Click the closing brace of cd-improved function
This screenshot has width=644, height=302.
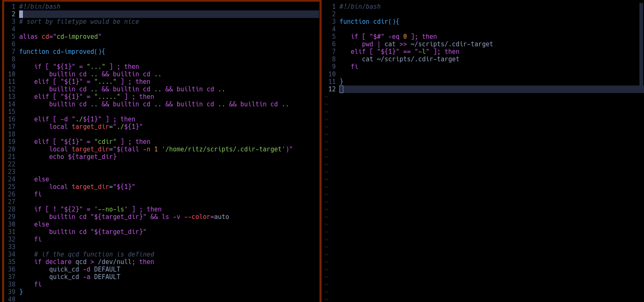(x=21, y=292)
